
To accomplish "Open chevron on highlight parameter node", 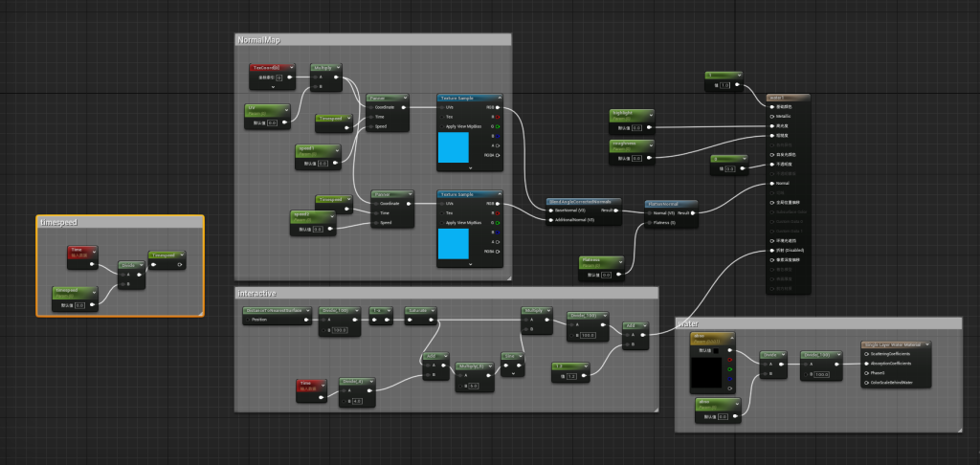I will coord(650,115).
